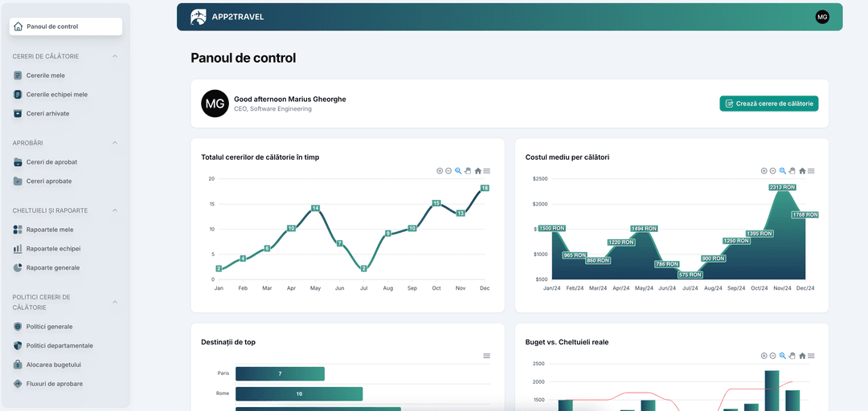Click Crează cerere de călătorie button
This screenshot has height=411, width=868.
[768, 104]
